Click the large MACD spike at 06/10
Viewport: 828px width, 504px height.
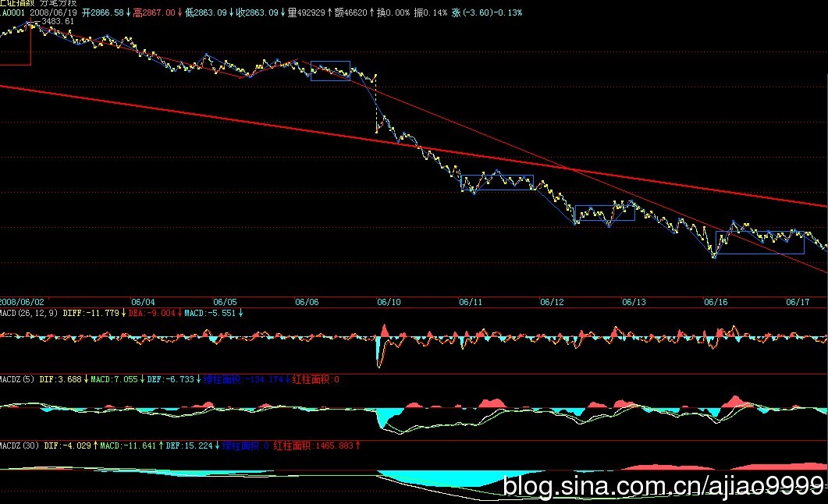point(382,343)
